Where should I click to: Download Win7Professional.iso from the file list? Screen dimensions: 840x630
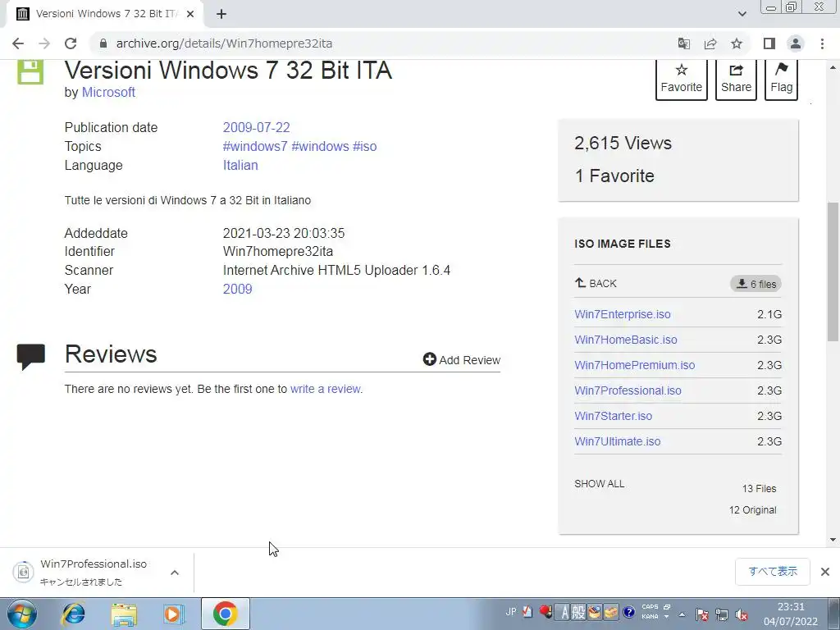tap(628, 390)
